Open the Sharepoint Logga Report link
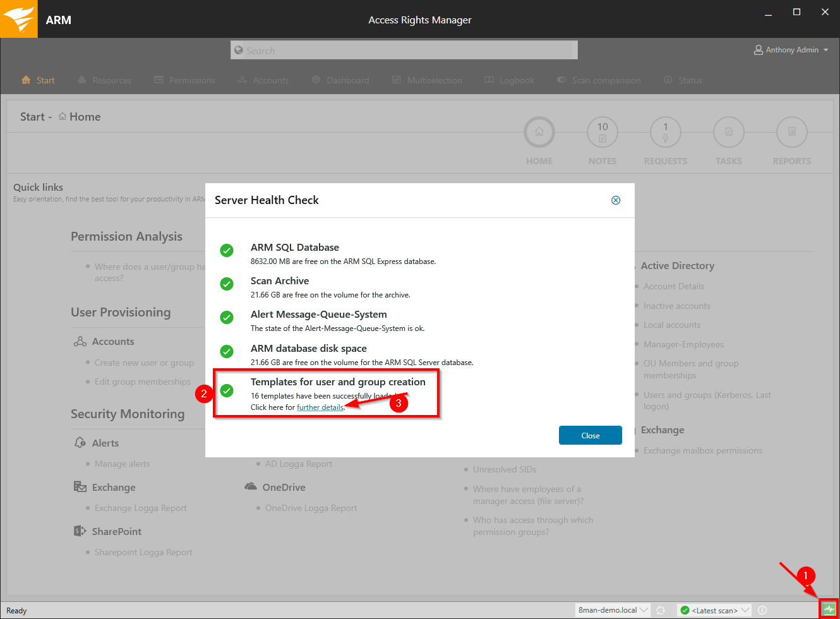This screenshot has height=619, width=840. (x=143, y=552)
